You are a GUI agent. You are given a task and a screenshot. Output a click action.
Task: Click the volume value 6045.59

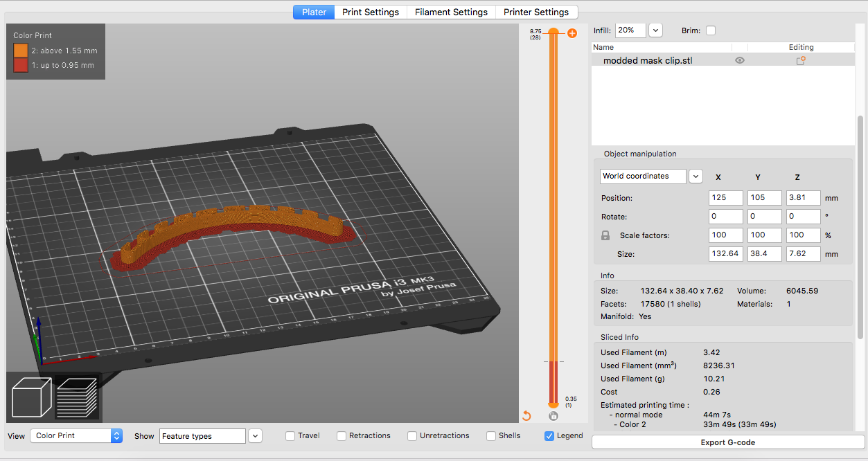(802, 291)
